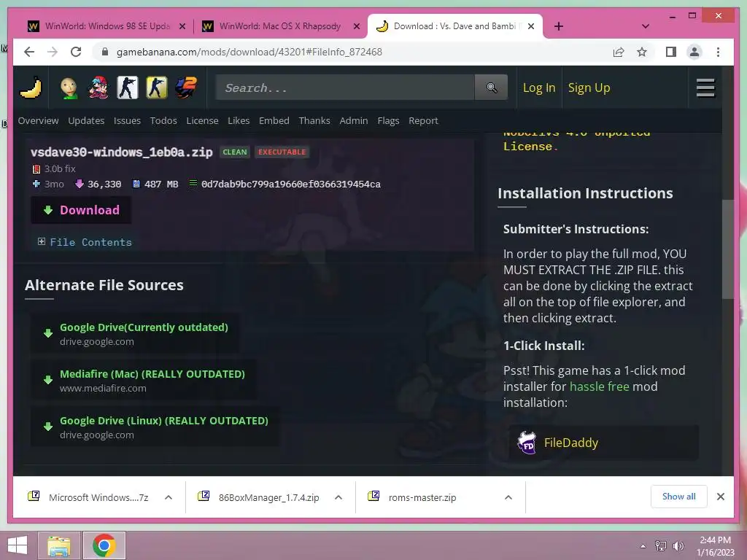Click the page vertical scrollbar thumb
The image size is (747, 560).
point(727,249)
